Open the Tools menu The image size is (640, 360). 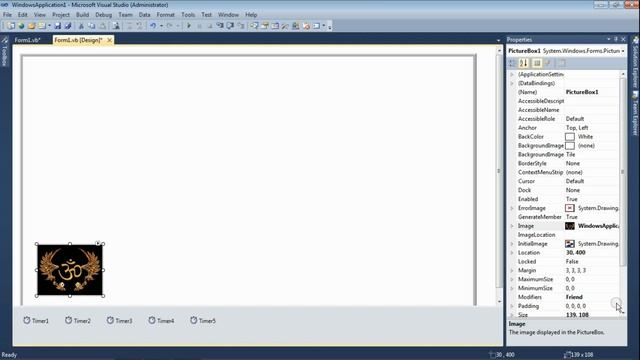(x=188, y=15)
